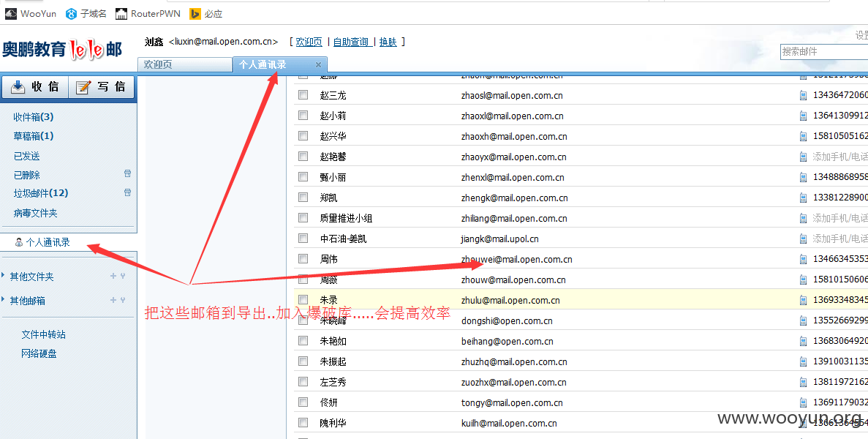Screen dimensions: 868x439
Task: Check the box for 中石油-姜凯
Action: 303,238
